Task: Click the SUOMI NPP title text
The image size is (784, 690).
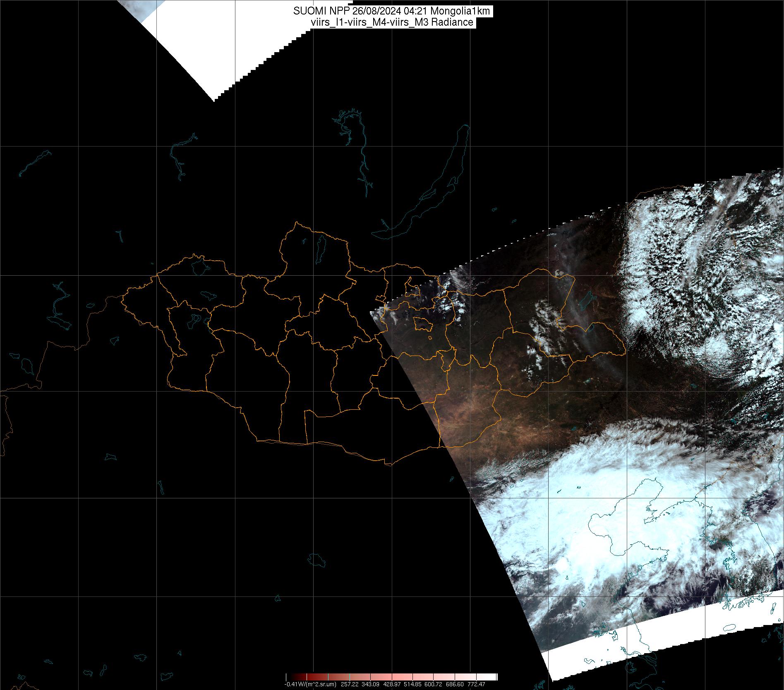Action: [x=391, y=12]
